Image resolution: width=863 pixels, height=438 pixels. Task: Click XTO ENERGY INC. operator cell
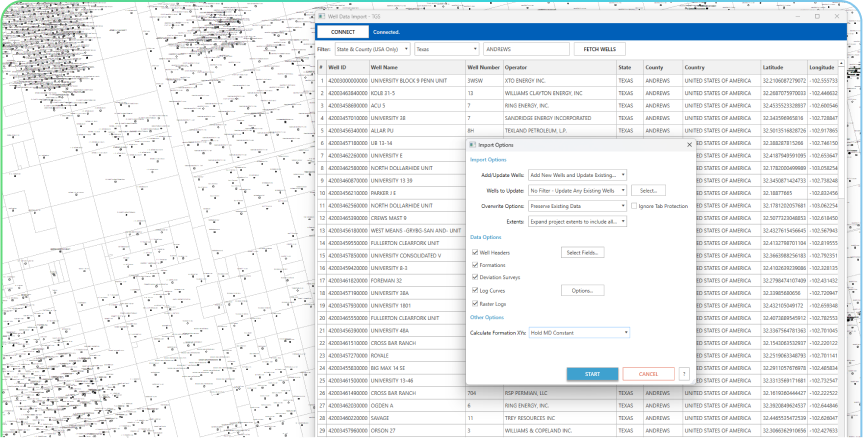559,80
